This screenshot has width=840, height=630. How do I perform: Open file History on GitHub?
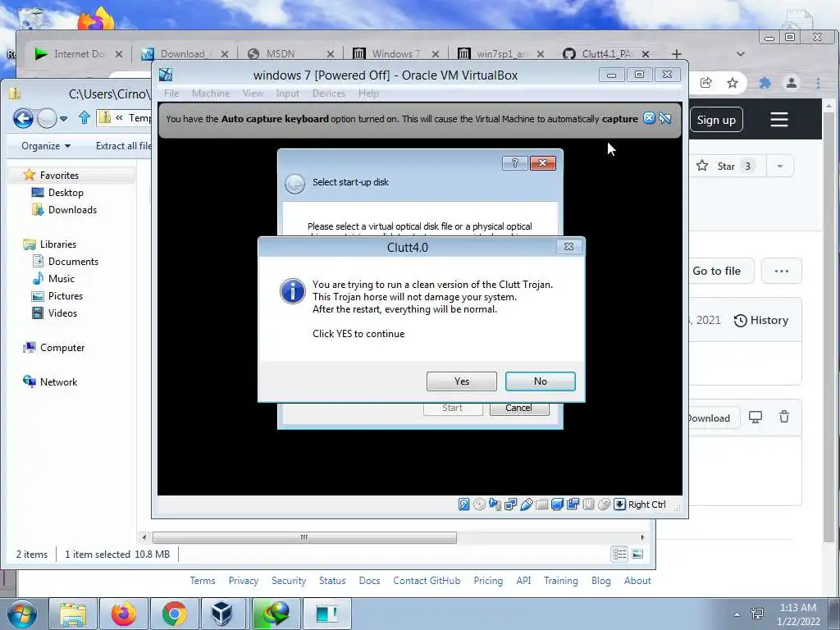pos(761,321)
